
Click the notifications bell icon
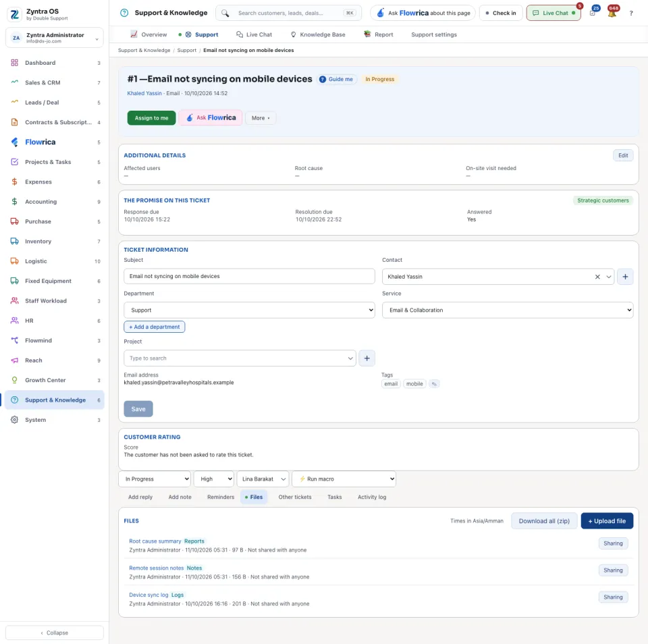click(612, 13)
